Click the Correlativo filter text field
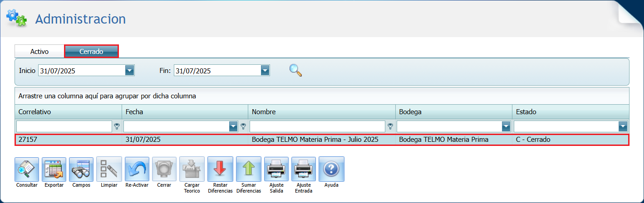This screenshot has width=644, height=203. [x=64, y=126]
